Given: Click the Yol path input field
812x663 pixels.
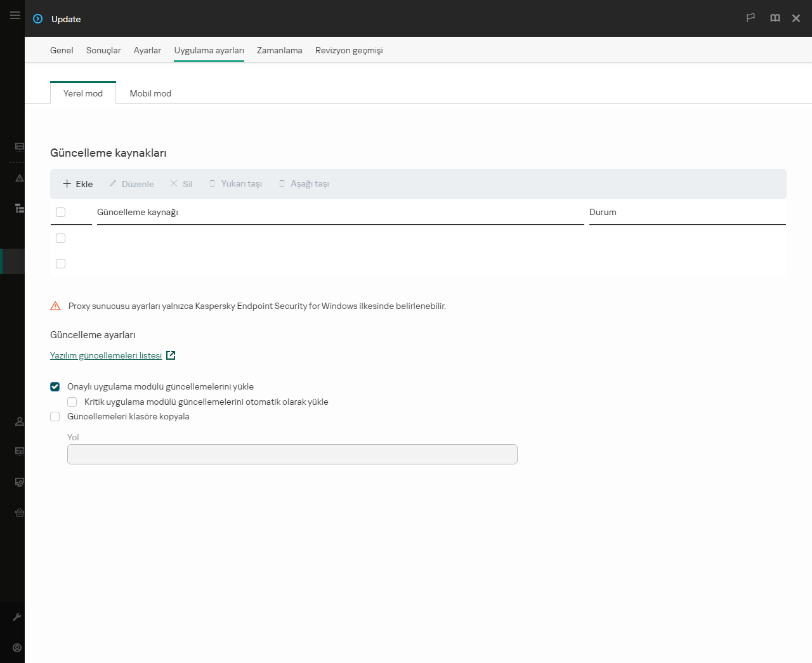Looking at the screenshot, I should (292, 454).
